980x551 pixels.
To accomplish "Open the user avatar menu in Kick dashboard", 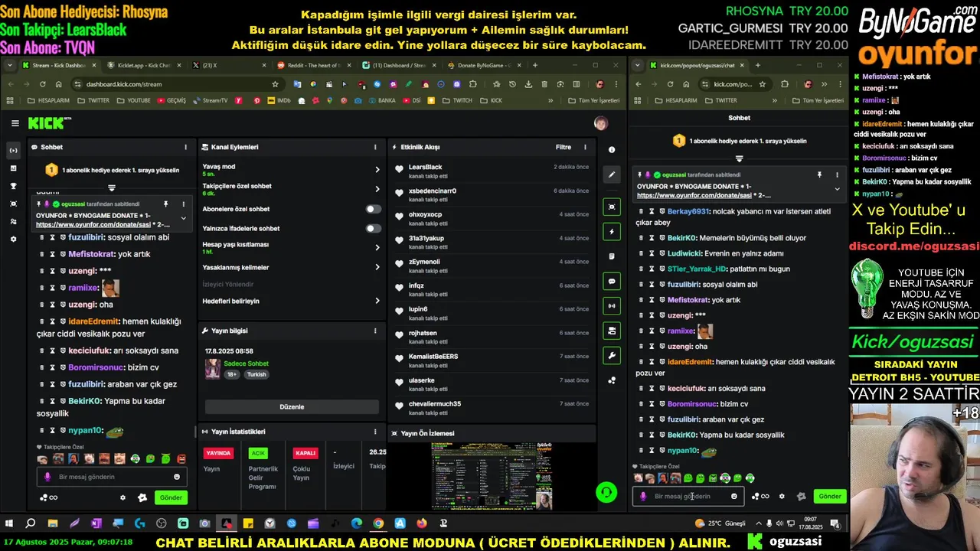I will pyautogui.click(x=601, y=123).
